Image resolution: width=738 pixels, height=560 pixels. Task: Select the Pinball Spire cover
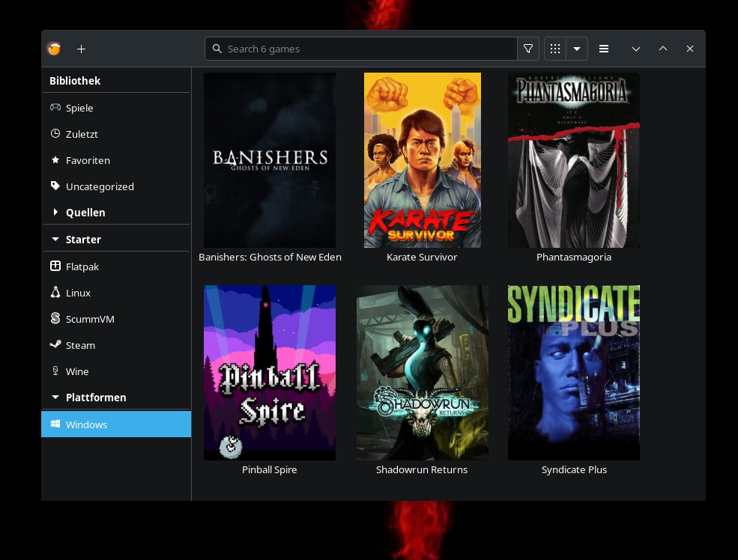point(270,372)
